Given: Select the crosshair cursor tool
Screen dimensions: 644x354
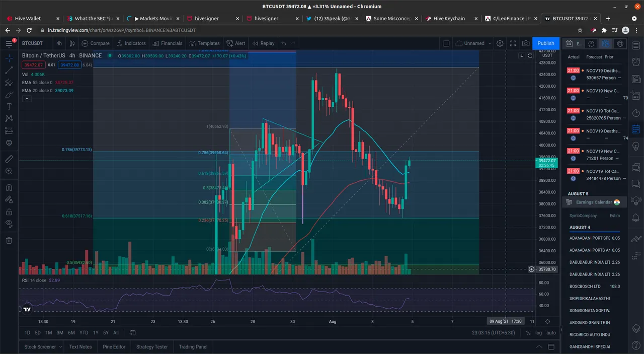Looking at the screenshot, I should [x=9, y=58].
